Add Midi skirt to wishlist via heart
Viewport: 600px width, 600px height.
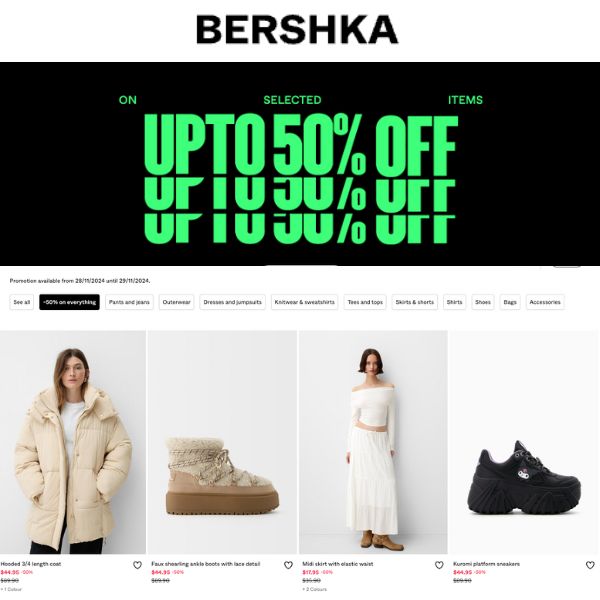(x=439, y=565)
